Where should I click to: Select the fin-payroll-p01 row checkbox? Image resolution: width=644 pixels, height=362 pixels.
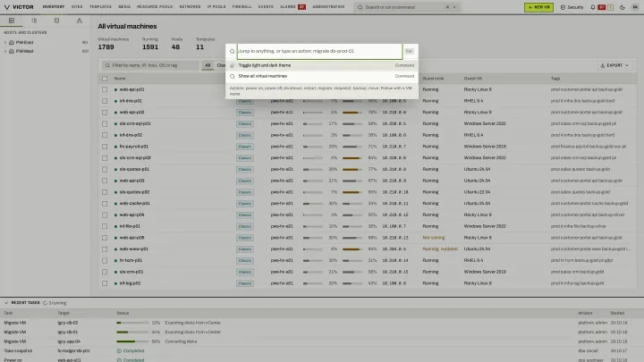[x=105, y=147]
